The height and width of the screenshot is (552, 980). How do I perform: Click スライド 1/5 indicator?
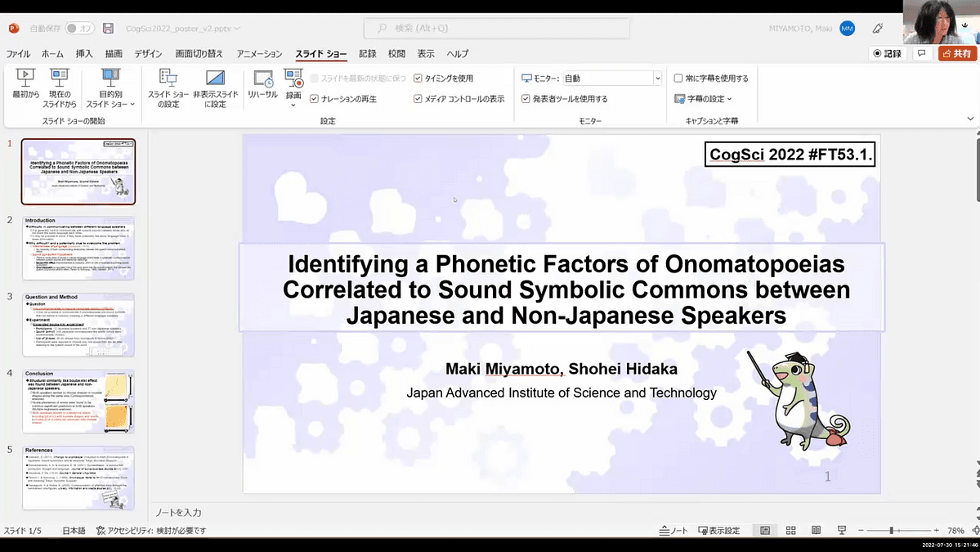pyautogui.click(x=23, y=531)
